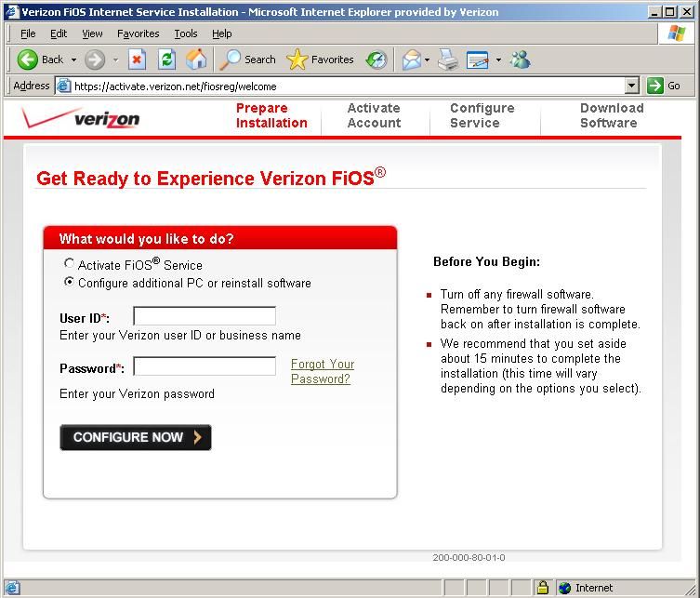Screen dimensions: 700x598
Task: Open the History toolbar icon
Action: click(x=376, y=60)
